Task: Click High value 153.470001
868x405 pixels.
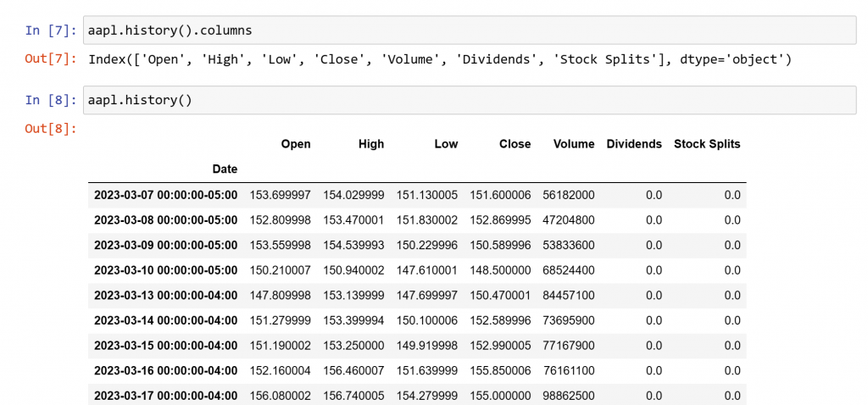Action: pyautogui.click(x=353, y=220)
